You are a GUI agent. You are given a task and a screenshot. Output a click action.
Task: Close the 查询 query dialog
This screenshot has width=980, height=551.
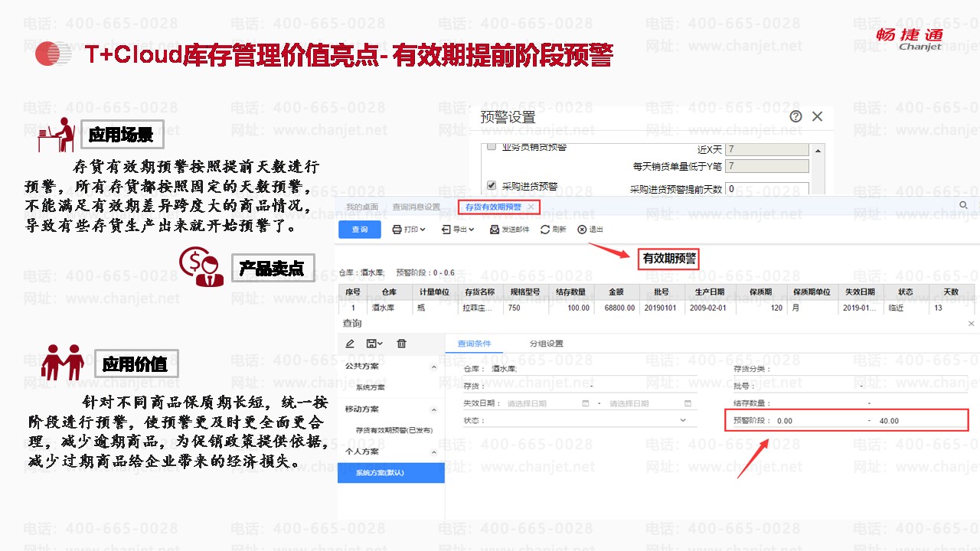pyautogui.click(x=972, y=324)
